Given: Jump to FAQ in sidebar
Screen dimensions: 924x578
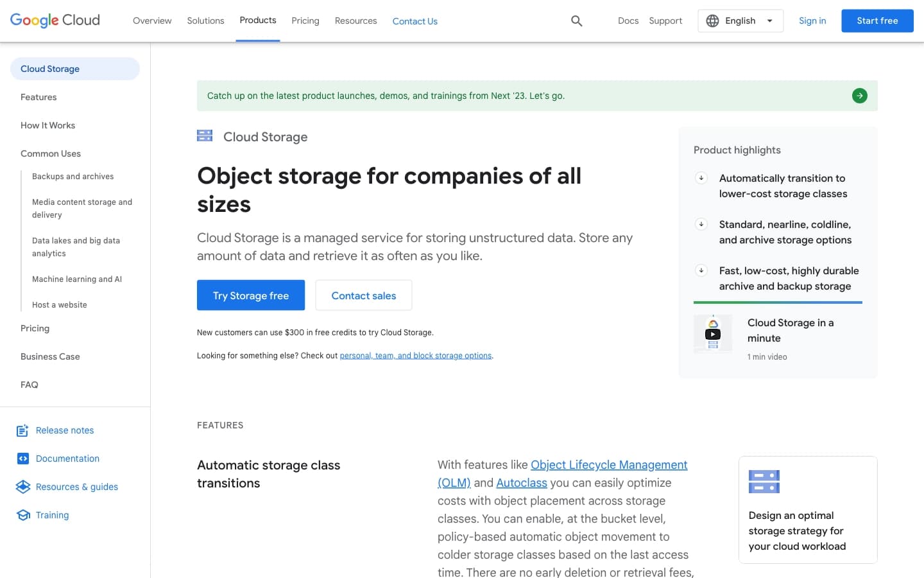Looking at the screenshot, I should [30, 385].
